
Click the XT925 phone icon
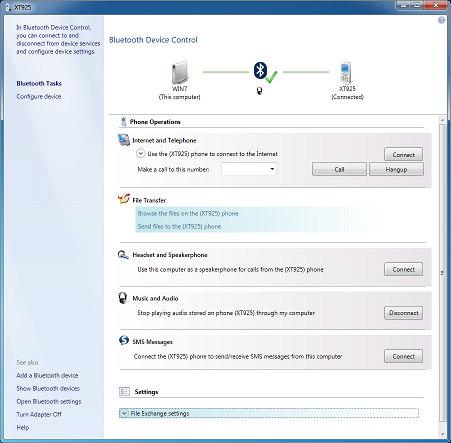pos(346,72)
